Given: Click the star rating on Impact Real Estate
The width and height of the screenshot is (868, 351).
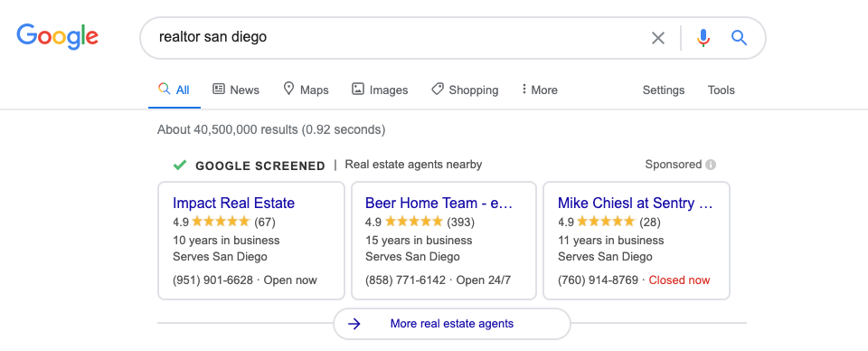Looking at the screenshot, I should point(221,222).
